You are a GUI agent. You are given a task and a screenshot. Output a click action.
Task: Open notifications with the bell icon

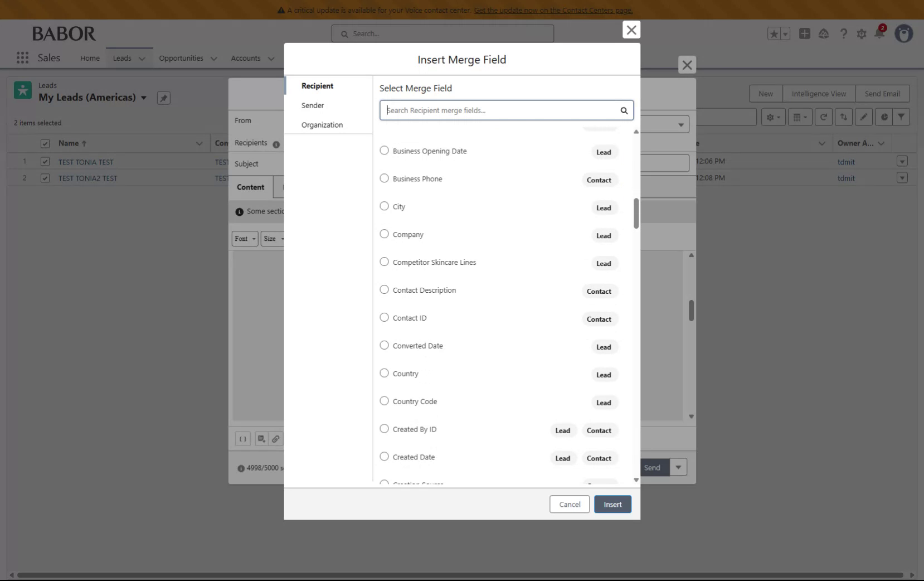click(879, 33)
